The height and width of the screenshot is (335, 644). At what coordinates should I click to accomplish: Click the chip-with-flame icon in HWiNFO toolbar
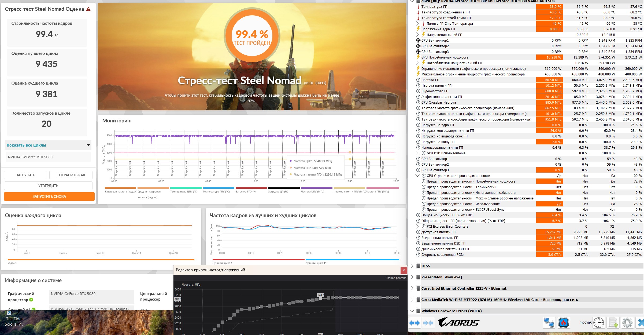click(x=564, y=323)
